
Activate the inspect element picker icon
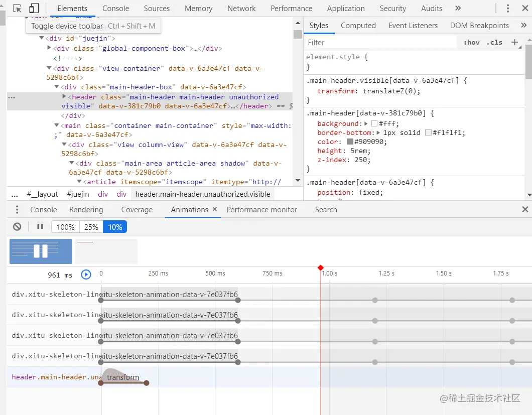coord(17,8)
